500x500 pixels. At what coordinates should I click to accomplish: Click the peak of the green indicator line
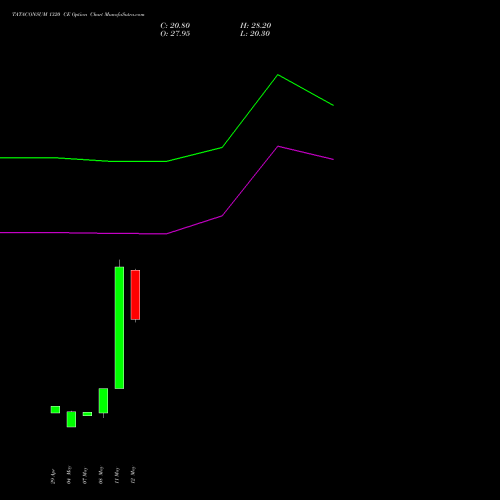(x=278, y=75)
